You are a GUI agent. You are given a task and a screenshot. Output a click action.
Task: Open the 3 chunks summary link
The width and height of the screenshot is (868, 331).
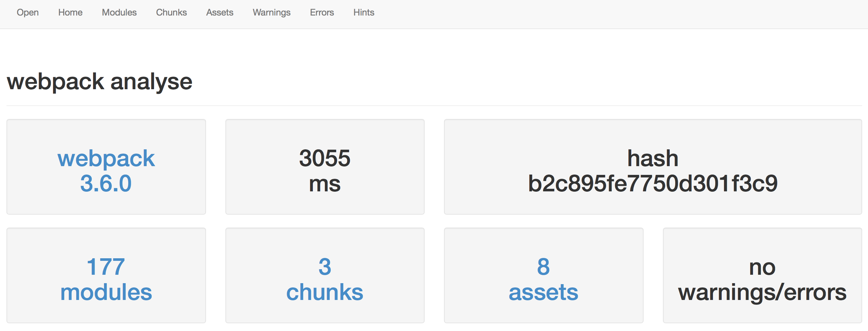click(x=325, y=279)
